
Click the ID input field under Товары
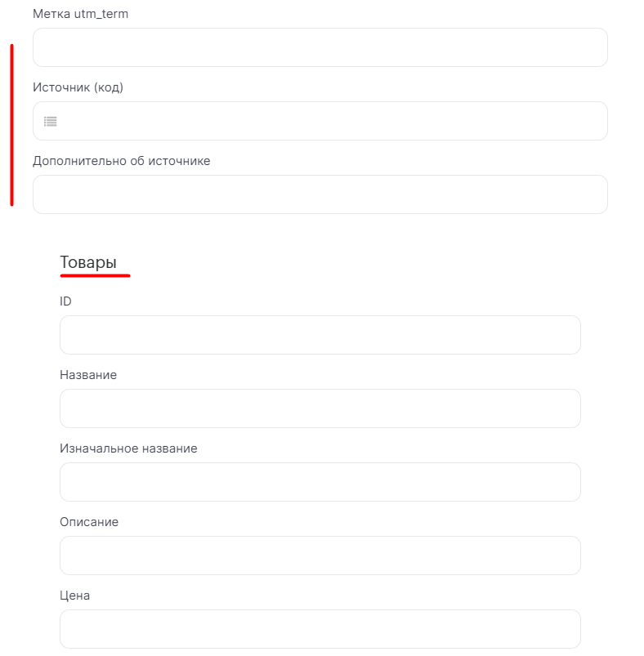320,335
